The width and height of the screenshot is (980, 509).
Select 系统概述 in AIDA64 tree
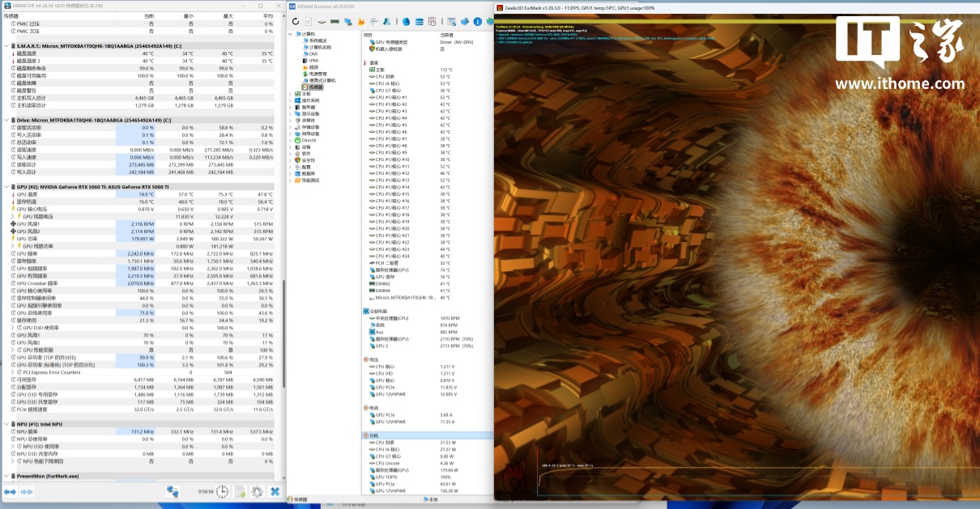[317, 40]
